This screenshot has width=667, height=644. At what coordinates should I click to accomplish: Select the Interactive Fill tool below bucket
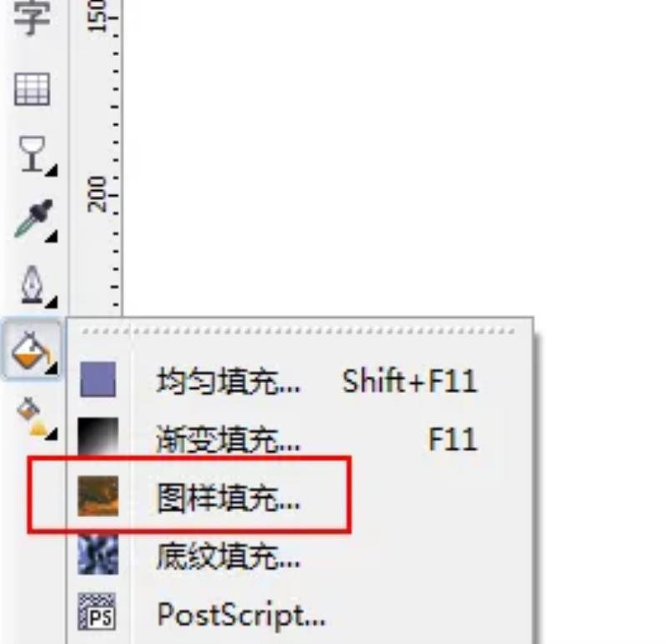[32, 417]
